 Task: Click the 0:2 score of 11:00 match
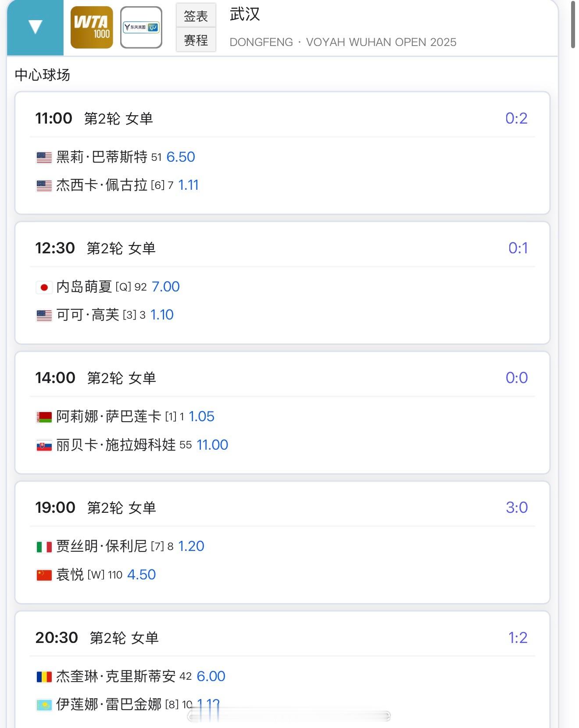pos(516,118)
